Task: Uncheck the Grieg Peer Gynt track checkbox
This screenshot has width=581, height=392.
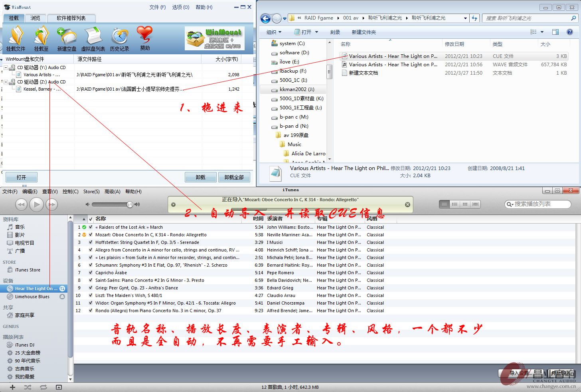Action: click(x=91, y=288)
